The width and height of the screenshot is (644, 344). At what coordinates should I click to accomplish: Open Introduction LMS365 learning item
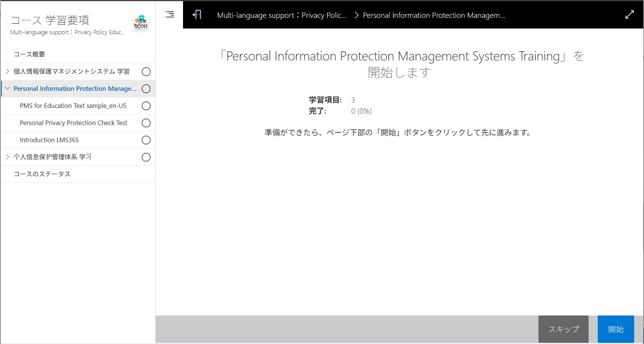pos(49,140)
